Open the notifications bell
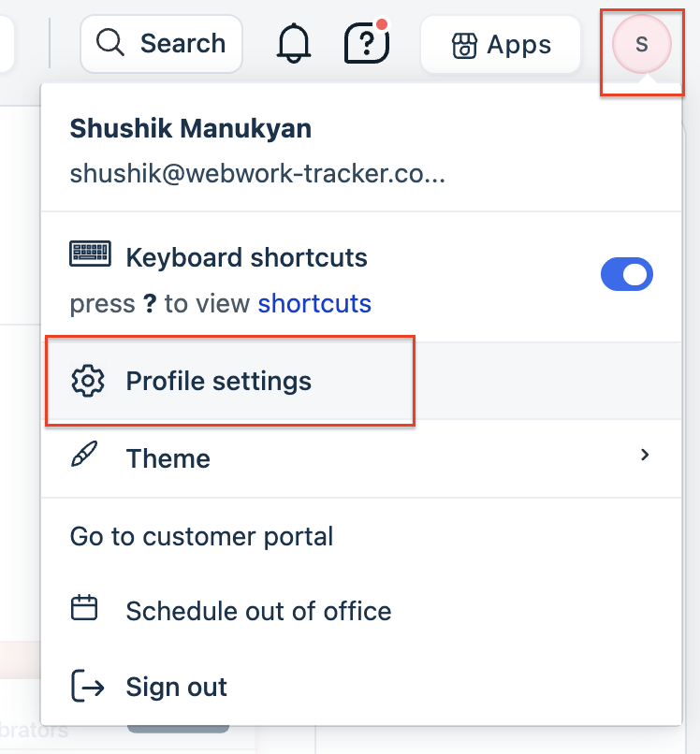 click(x=294, y=44)
